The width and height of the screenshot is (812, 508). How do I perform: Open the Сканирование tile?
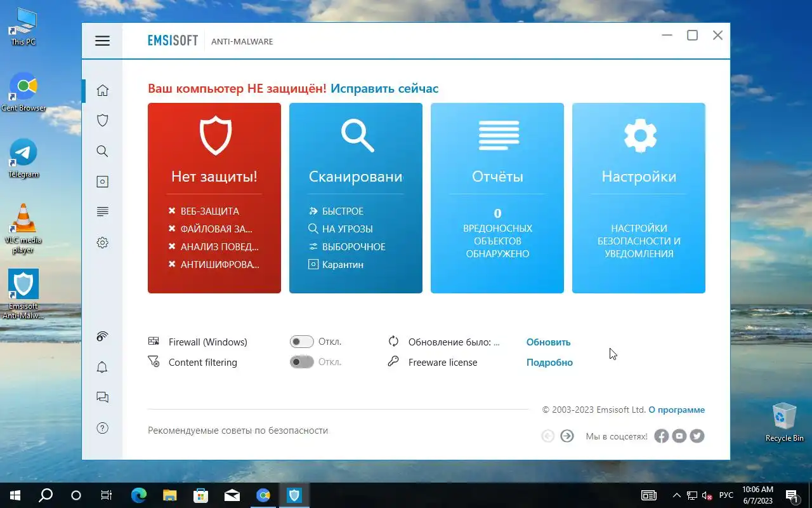[x=356, y=198]
